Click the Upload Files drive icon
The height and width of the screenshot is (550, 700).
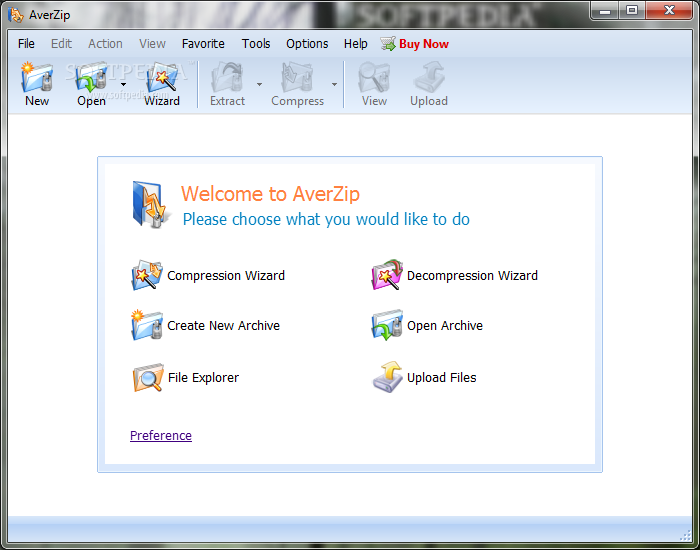(387, 377)
